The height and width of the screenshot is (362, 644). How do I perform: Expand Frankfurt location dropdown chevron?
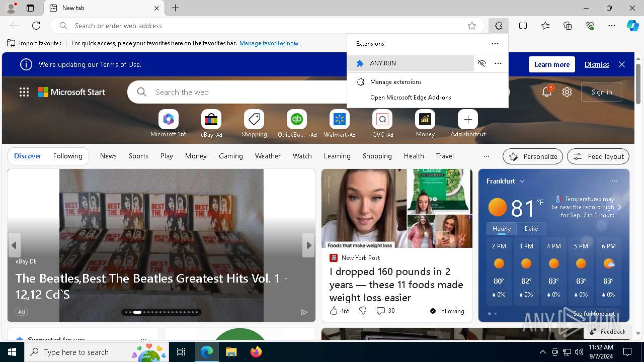(522, 181)
